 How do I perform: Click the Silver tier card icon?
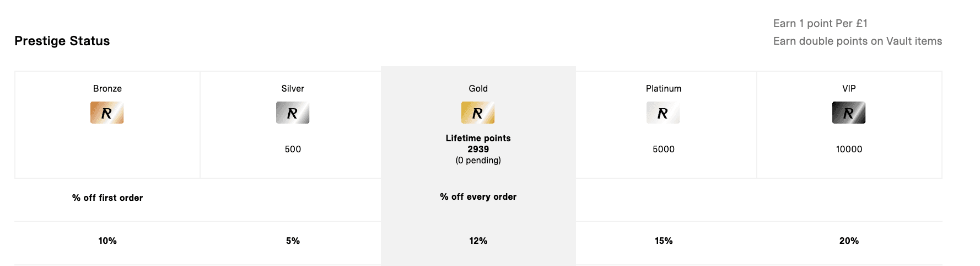tap(293, 113)
